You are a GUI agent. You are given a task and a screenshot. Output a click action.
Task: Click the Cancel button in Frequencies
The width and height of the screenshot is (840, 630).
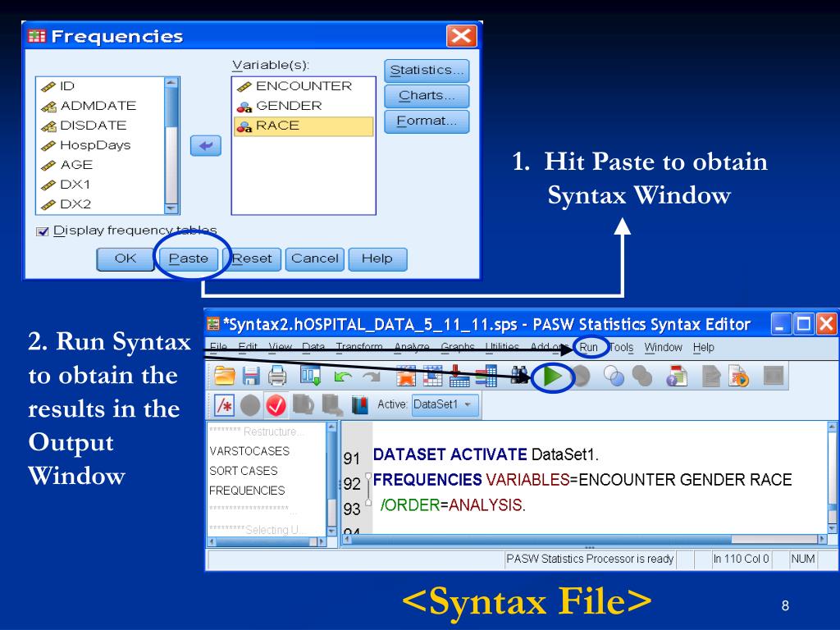coord(315,258)
